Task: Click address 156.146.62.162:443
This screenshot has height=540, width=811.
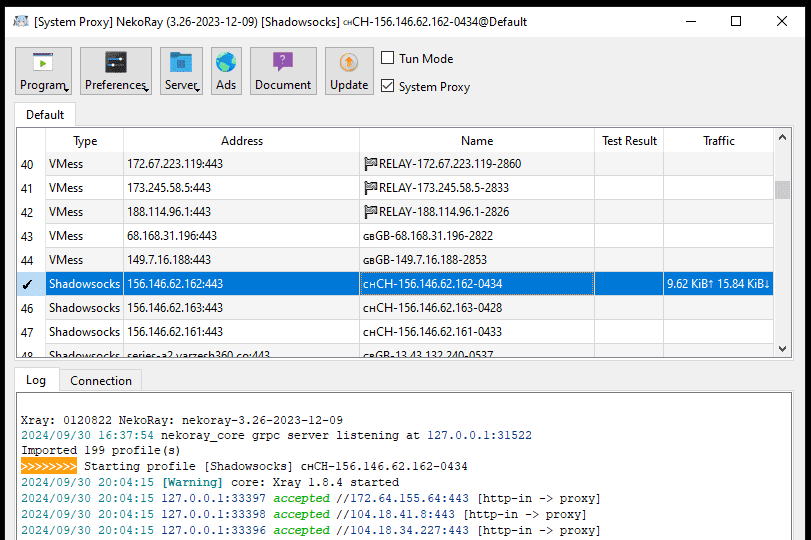Action: (x=175, y=283)
